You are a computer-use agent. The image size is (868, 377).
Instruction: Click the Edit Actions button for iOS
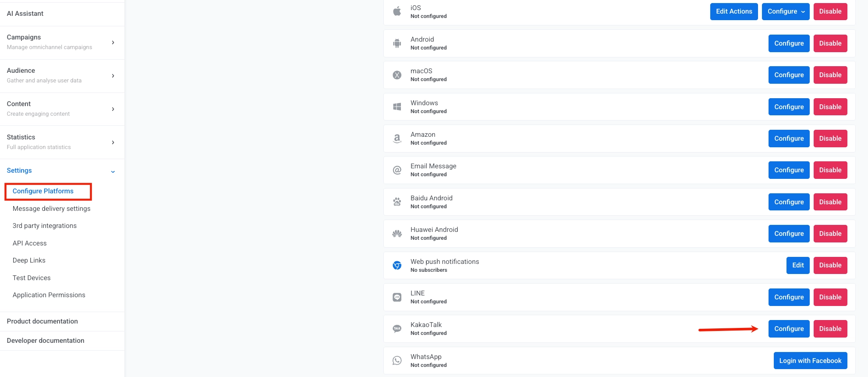[733, 11]
